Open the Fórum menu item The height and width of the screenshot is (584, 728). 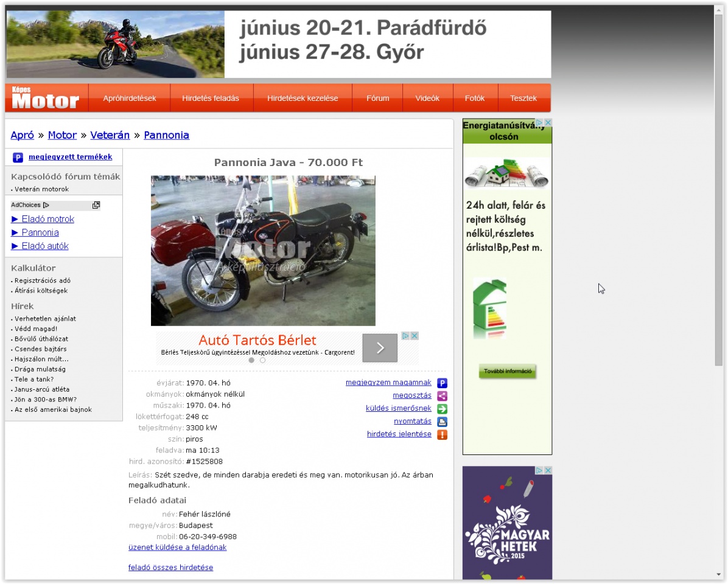click(x=377, y=99)
